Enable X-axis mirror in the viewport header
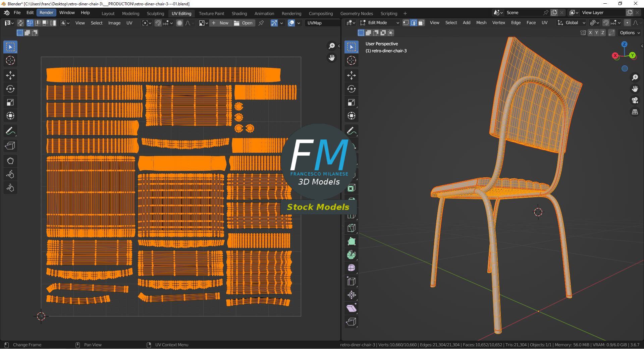The width and height of the screenshot is (644, 349). [x=590, y=33]
